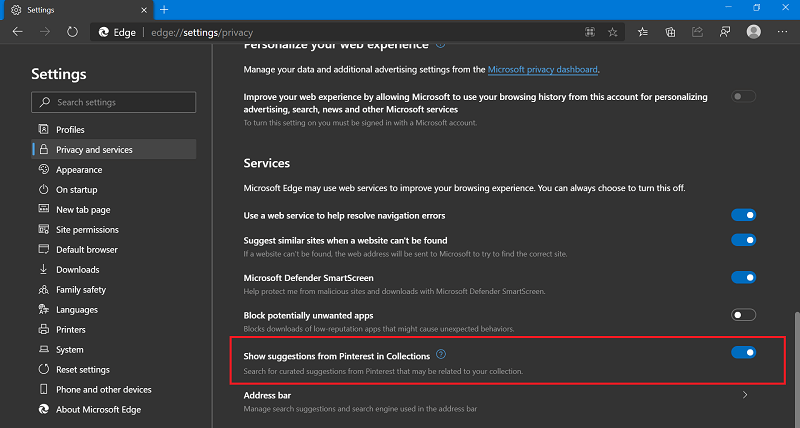
Task: Select Privacy and services label in sidebar
Action: click(x=94, y=149)
